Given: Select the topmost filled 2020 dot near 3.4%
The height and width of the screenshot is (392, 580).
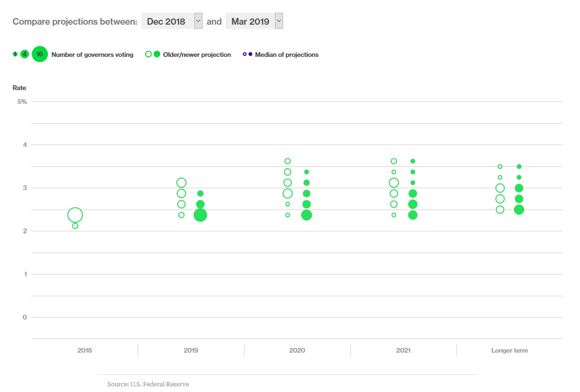Looking at the screenshot, I should 306,172.
